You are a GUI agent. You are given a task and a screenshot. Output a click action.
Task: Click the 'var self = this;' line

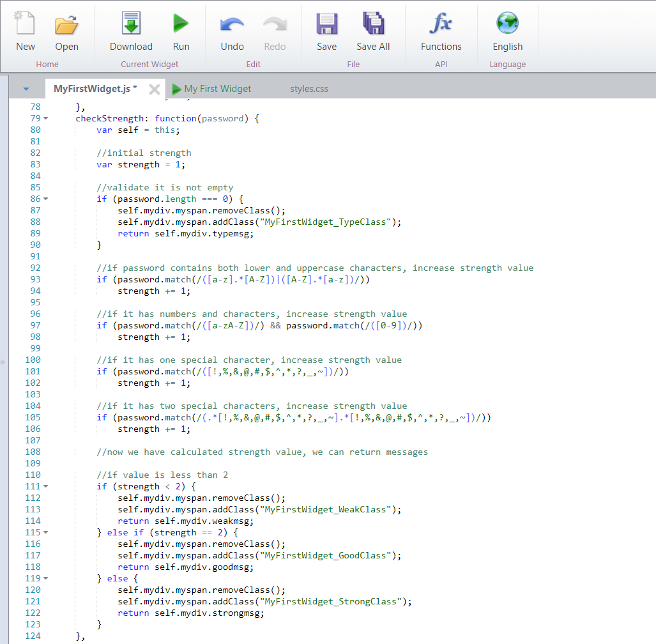click(138, 130)
